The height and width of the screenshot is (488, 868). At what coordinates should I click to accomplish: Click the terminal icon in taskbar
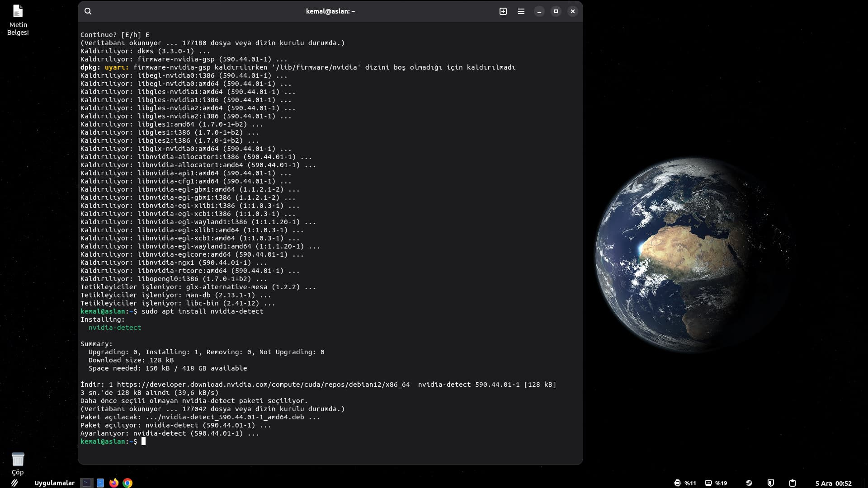pos(87,483)
